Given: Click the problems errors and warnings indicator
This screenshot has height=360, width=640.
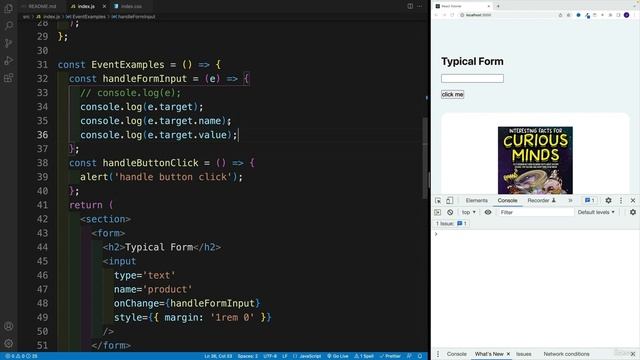Looking at the screenshot, I should click(21, 356).
